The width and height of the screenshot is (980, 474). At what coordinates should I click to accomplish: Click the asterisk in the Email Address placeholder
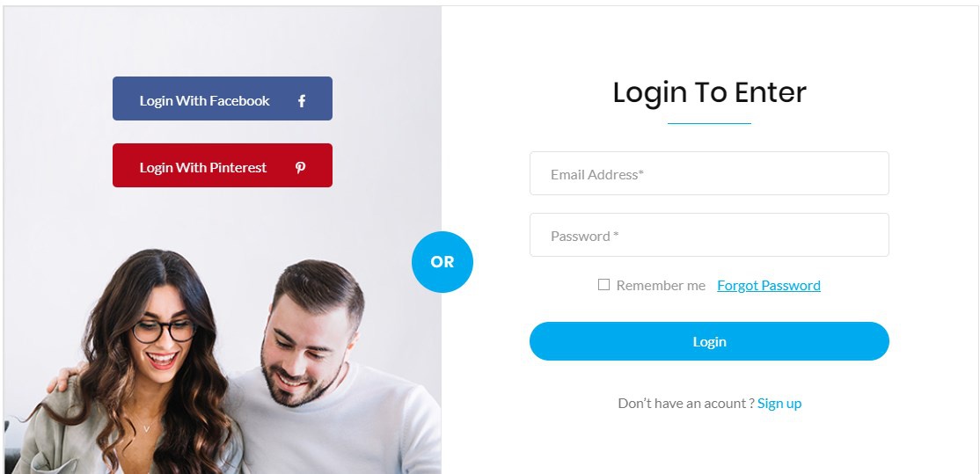pyautogui.click(x=641, y=173)
